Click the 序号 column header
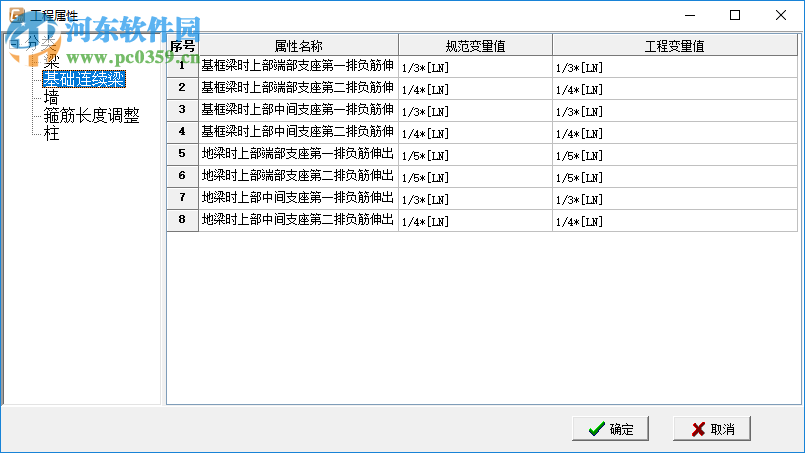Viewport: 805px width, 453px height. pos(182,46)
